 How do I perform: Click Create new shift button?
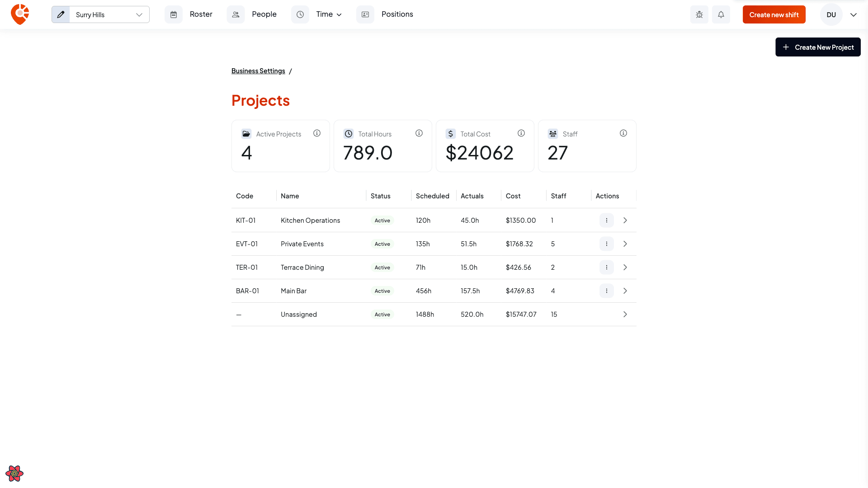[x=774, y=14]
